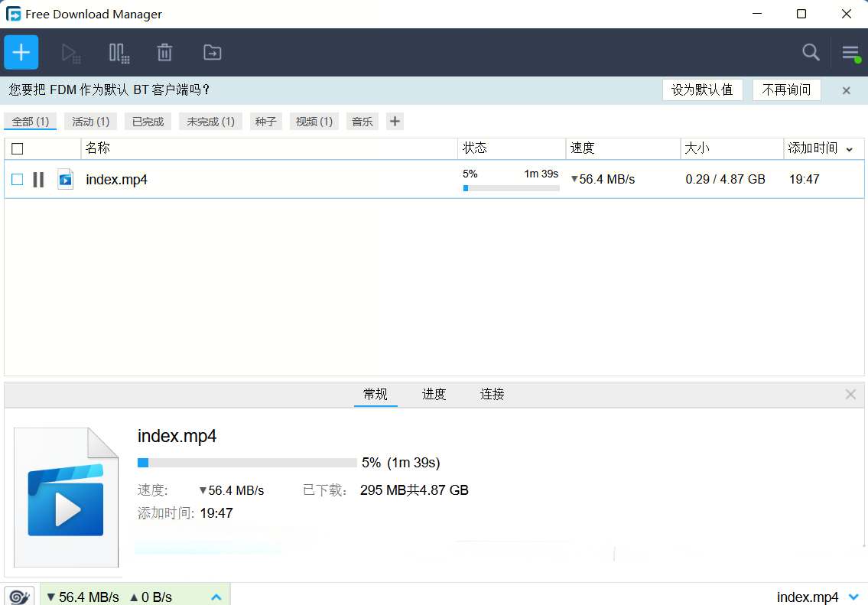Click the 不再询问 button
868x605 pixels.
coord(787,89)
